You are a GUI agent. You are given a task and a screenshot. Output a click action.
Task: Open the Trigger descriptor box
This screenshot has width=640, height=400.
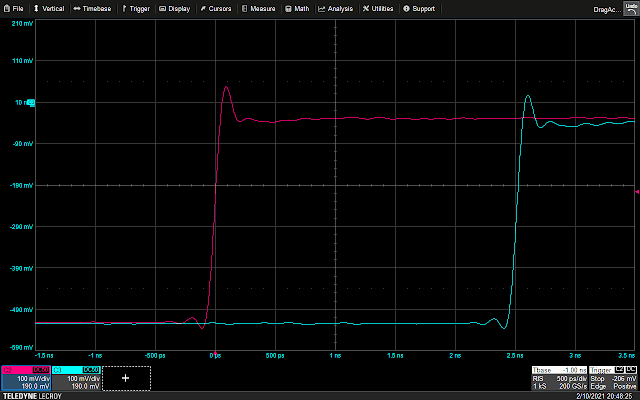[613, 378]
